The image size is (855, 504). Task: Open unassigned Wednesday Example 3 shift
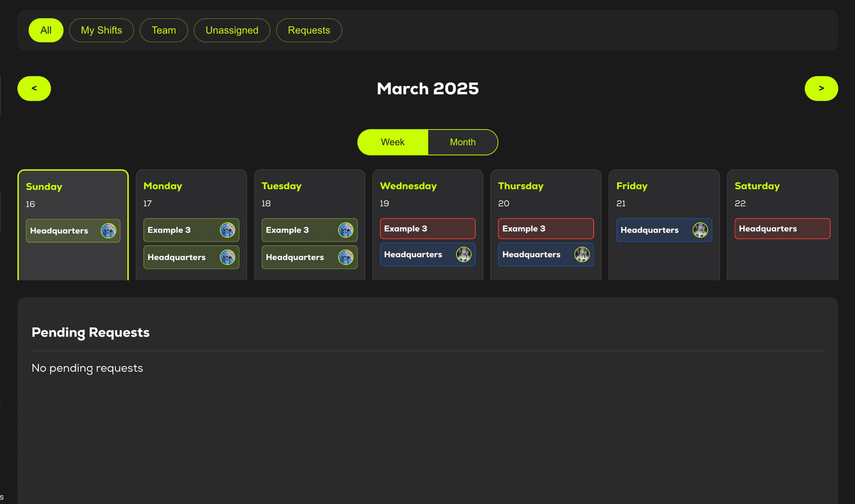tap(427, 228)
